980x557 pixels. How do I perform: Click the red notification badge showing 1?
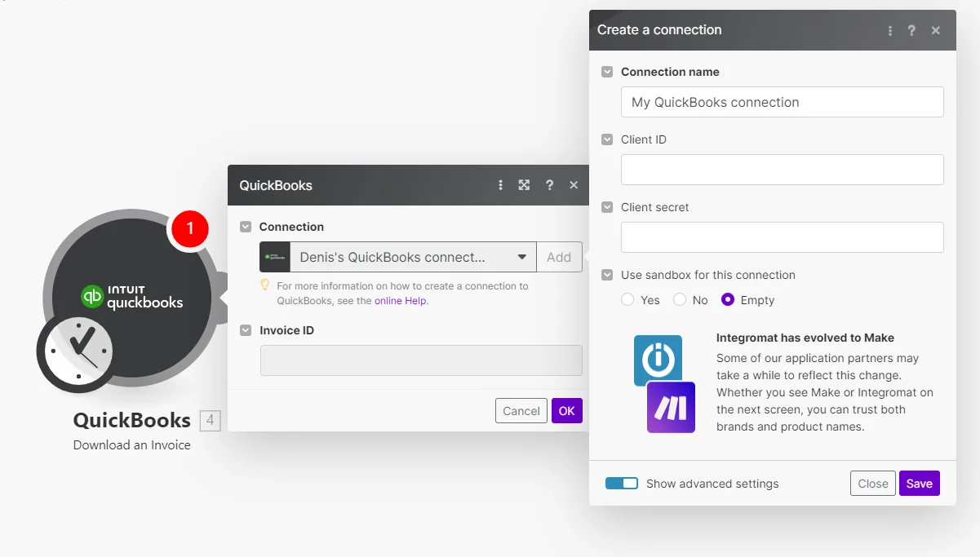tap(189, 229)
